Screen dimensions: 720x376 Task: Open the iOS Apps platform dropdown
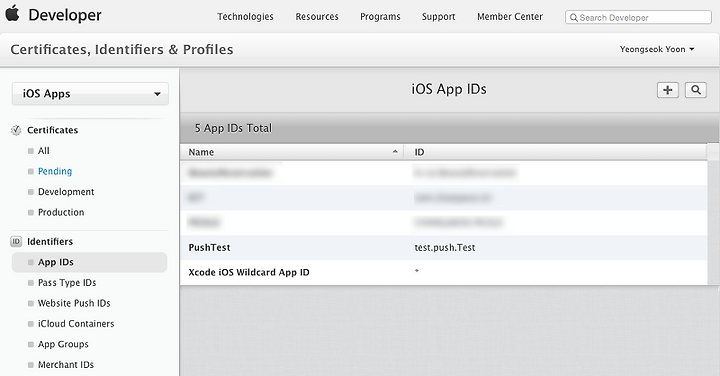[x=90, y=94]
